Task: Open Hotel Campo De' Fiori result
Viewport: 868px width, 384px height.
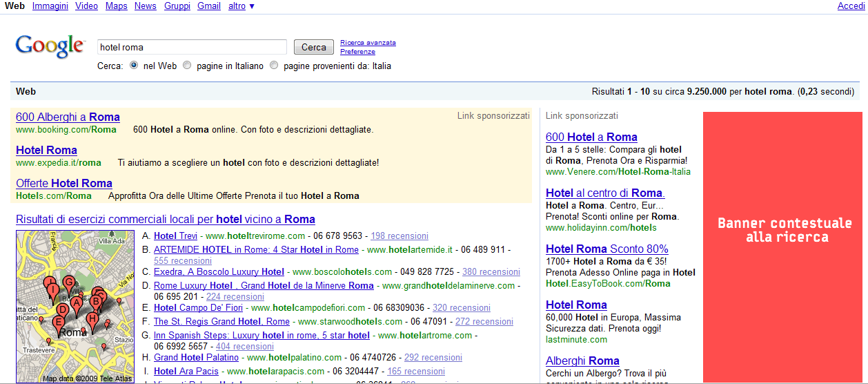Action: click(x=199, y=308)
